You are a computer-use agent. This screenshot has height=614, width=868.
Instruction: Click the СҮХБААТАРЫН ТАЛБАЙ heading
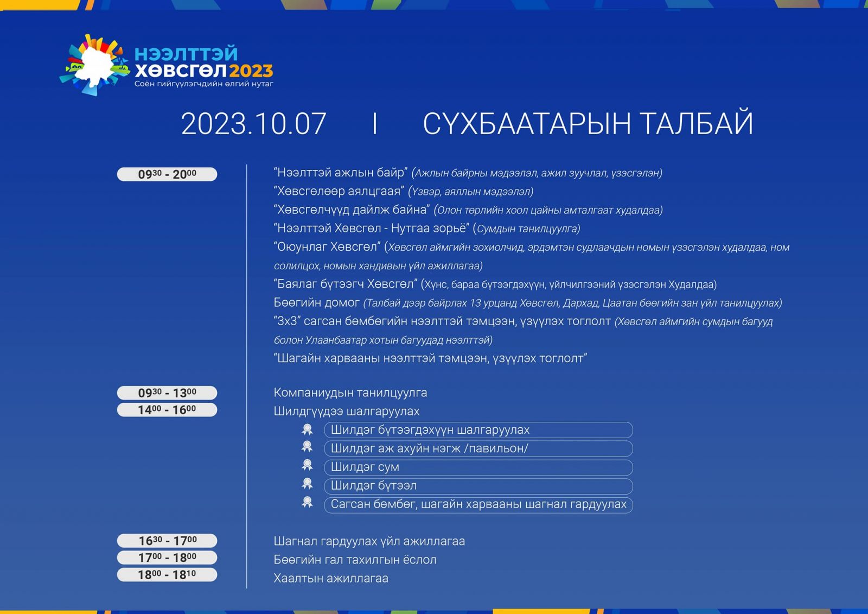[x=588, y=123]
